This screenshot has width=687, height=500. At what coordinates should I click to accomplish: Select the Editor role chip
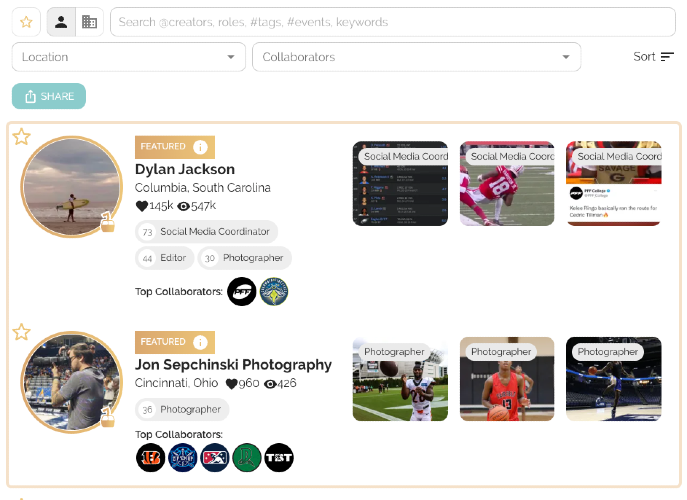click(x=164, y=258)
